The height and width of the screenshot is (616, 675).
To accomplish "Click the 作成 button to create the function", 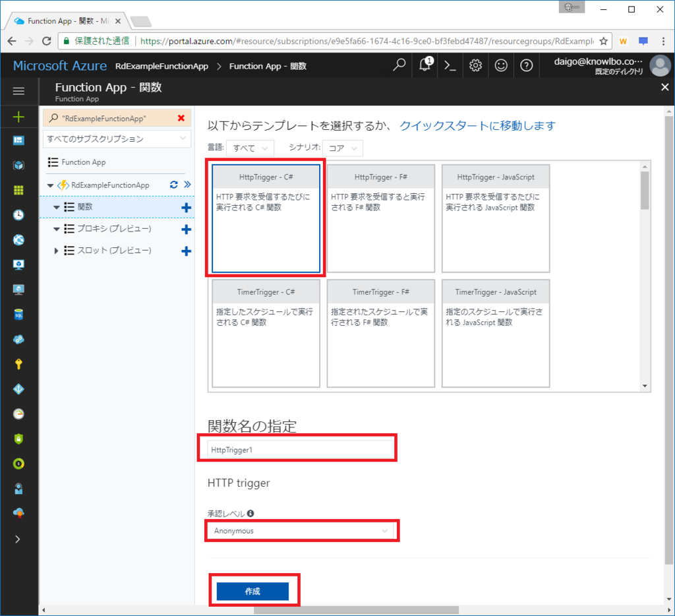I will pos(254,591).
